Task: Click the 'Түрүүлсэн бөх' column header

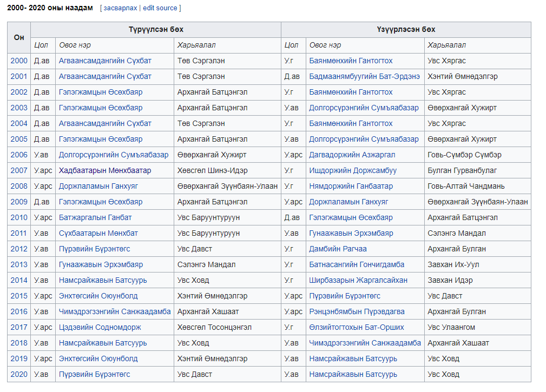Action: coord(156,29)
